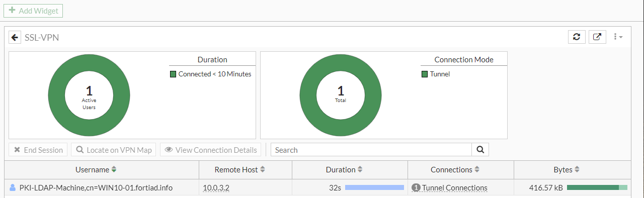Click Locate on VPN Map

114,150
